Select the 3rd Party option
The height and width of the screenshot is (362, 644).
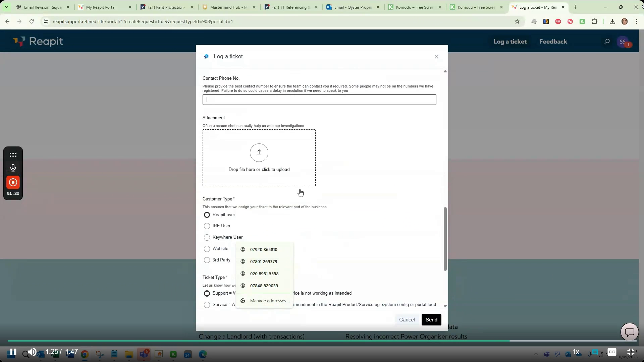pyautogui.click(x=207, y=260)
